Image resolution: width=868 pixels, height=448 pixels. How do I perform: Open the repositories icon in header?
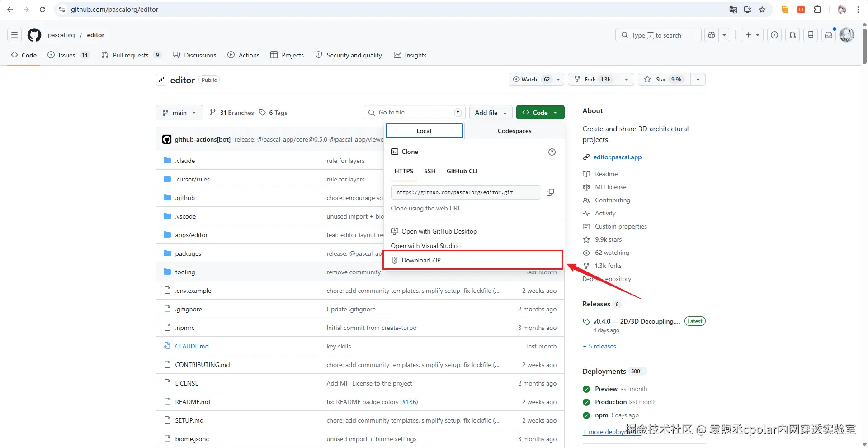[811, 35]
